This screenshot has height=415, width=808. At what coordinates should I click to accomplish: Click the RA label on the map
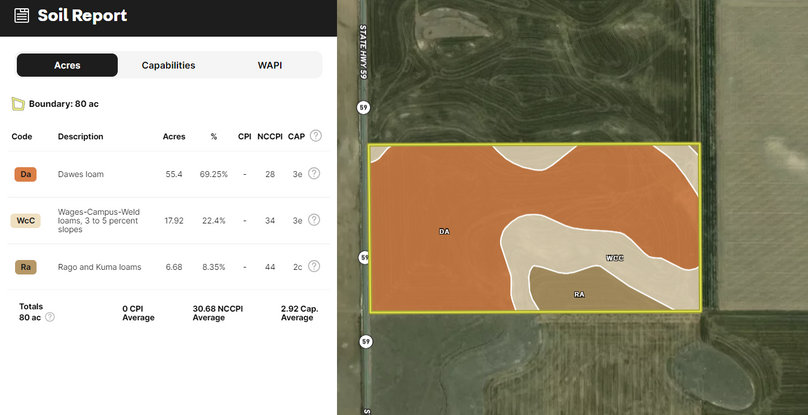579,294
